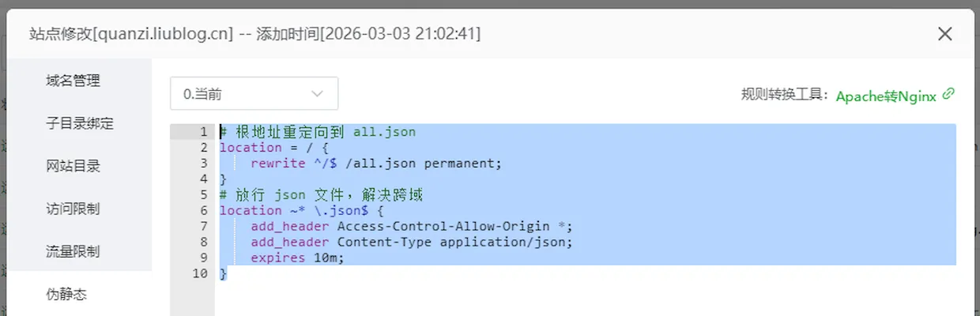
Task: Open the 域名管理 tab
Action: pos(73,81)
